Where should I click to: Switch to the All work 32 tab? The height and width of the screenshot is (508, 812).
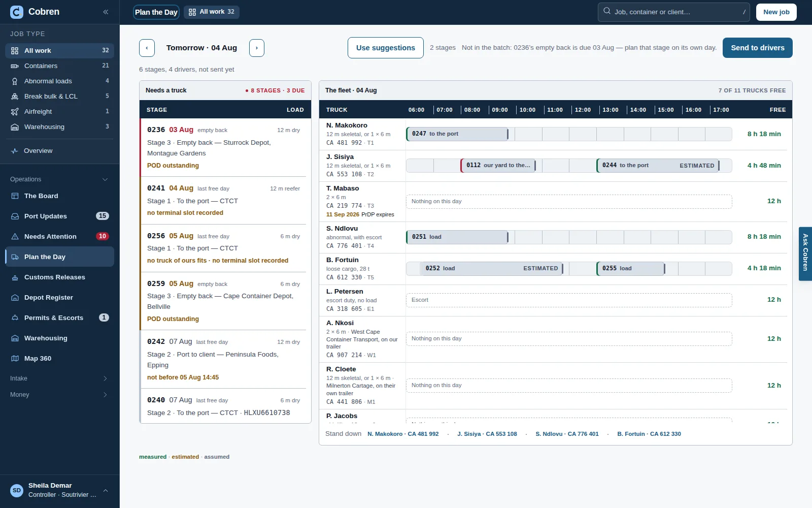[212, 12]
